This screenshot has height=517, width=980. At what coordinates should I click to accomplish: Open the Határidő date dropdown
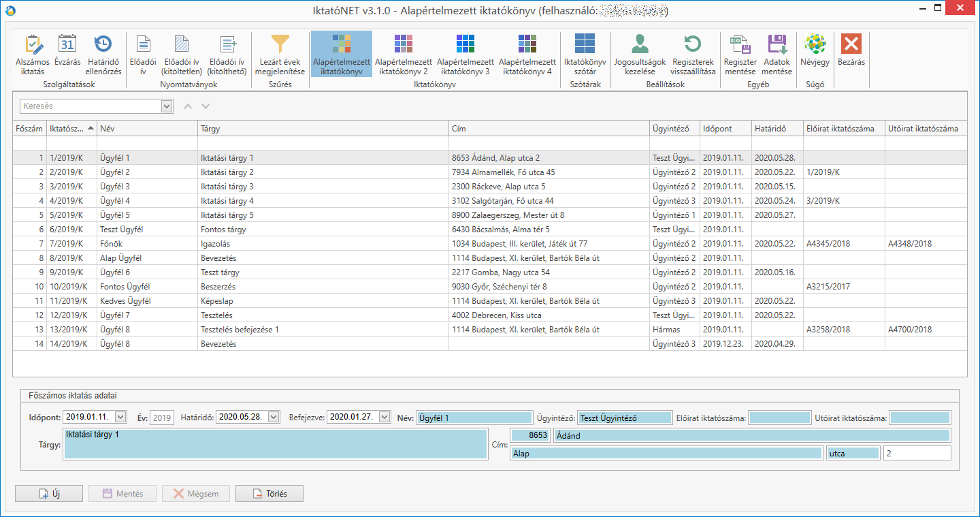coord(274,417)
